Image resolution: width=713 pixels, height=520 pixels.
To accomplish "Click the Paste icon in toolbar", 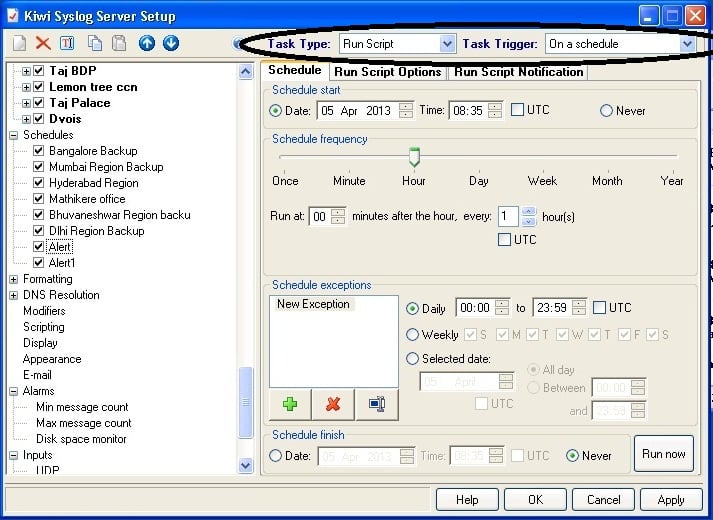I will pyautogui.click(x=119, y=43).
